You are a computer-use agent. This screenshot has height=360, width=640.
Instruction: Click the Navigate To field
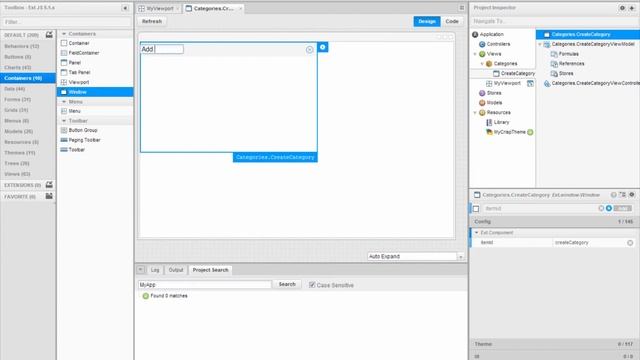(x=554, y=21)
